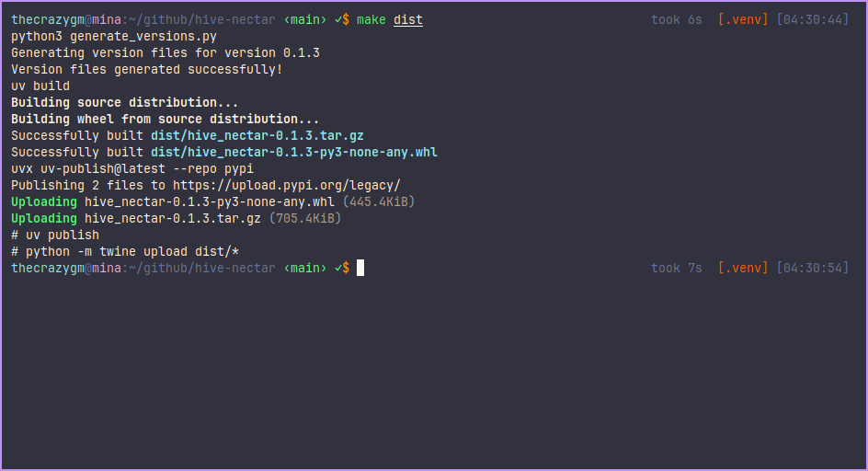Click the first [.venv] indicator

coord(742,19)
